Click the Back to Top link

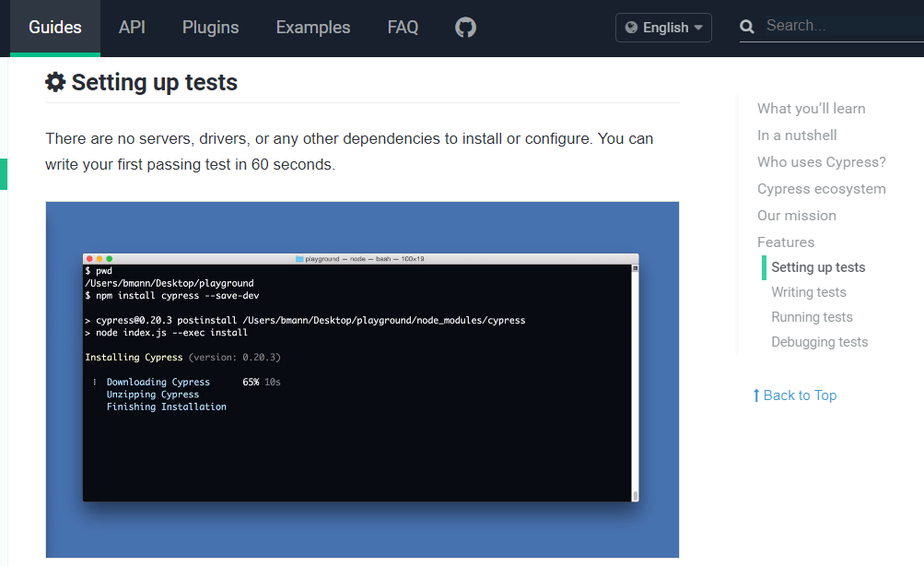coord(800,395)
